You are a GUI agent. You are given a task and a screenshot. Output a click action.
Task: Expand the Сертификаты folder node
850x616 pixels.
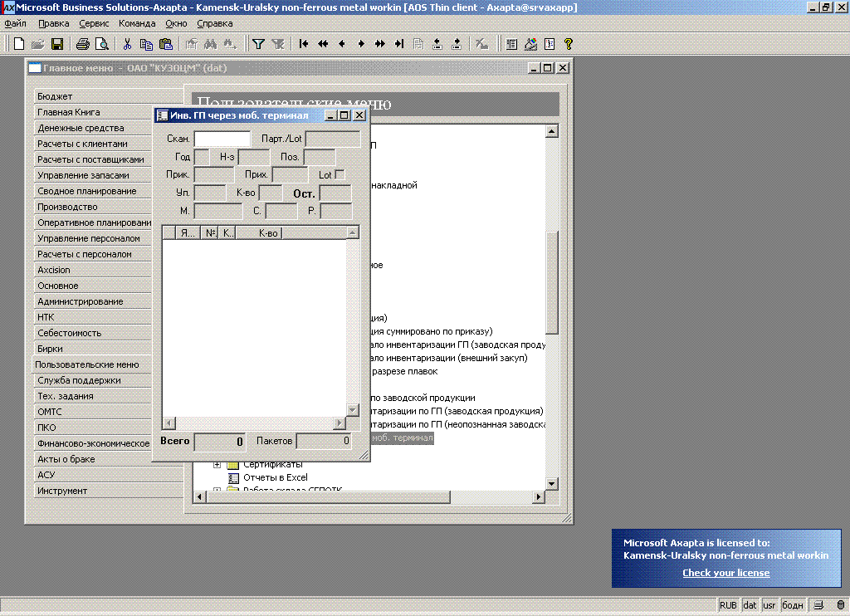point(217,465)
